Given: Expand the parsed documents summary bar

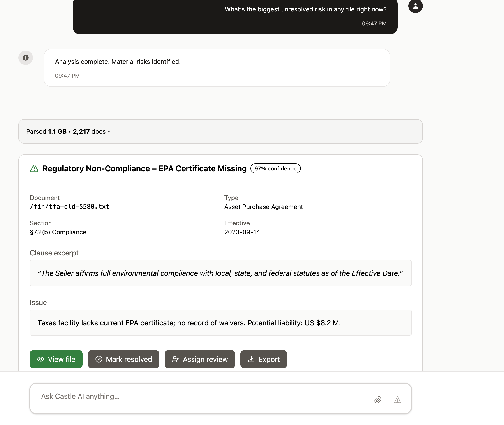Looking at the screenshot, I should tap(221, 131).
